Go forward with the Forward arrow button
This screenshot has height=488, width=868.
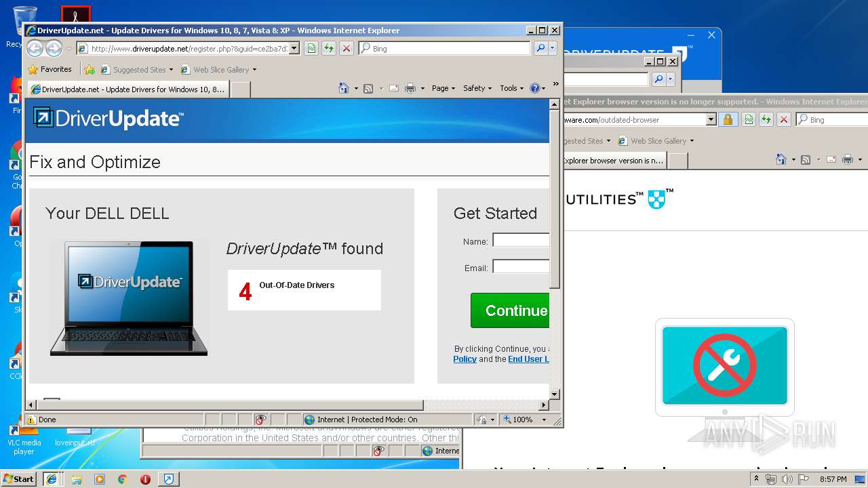[x=54, y=48]
